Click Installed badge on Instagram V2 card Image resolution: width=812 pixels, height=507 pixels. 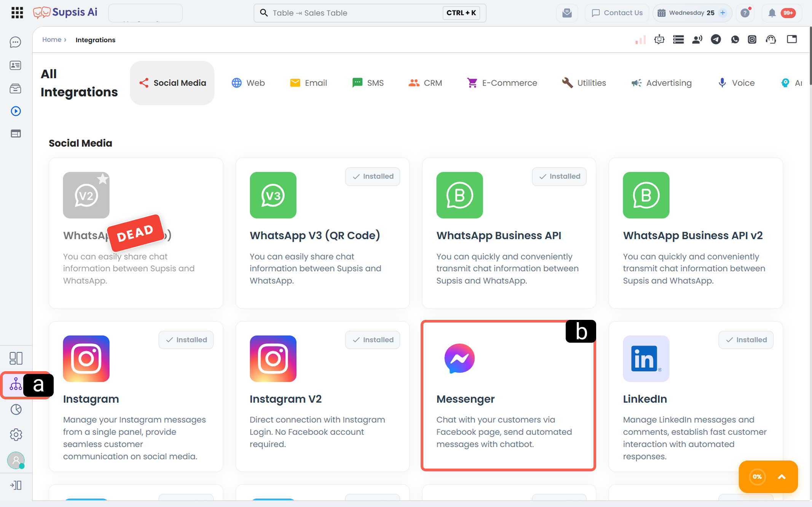(x=373, y=340)
